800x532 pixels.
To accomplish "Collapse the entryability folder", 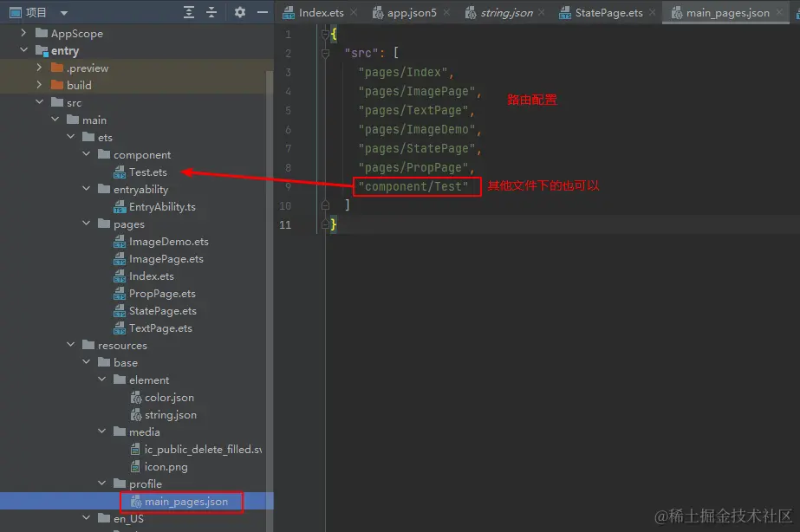I will coord(86,189).
